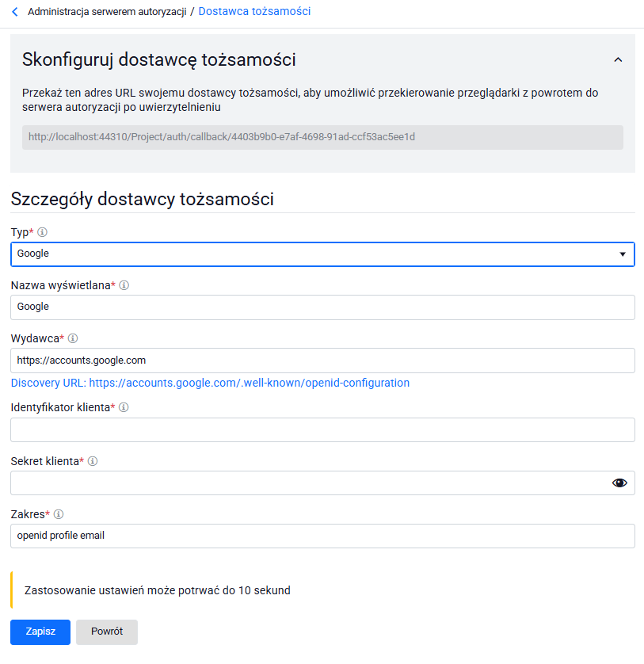Screen dimensions: 644x664
Task: Focus the Identyfikator klienta input
Action: click(322, 429)
